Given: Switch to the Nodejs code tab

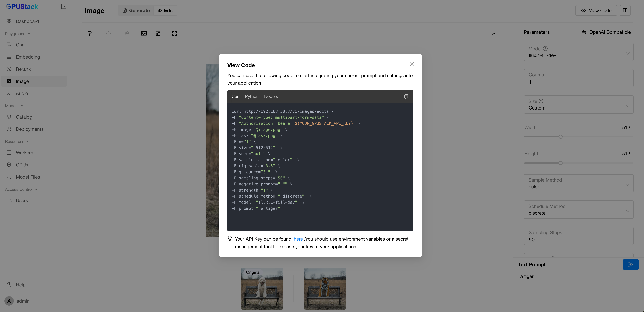Looking at the screenshot, I should 271,97.
